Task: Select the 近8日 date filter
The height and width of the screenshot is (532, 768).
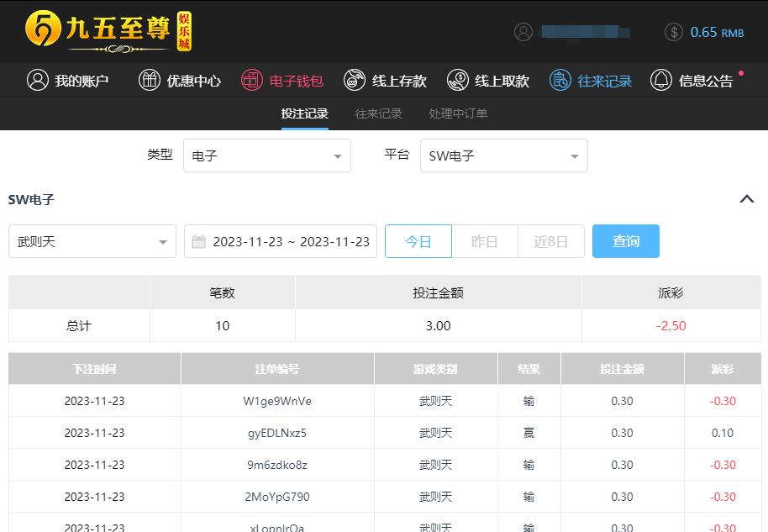Action: tap(551, 241)
